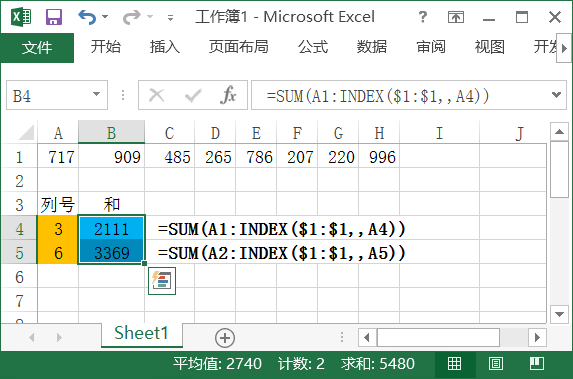The image size is (573, 379).
Task: Click the 平均值: 2740 status entry
Action: [217, 364]
